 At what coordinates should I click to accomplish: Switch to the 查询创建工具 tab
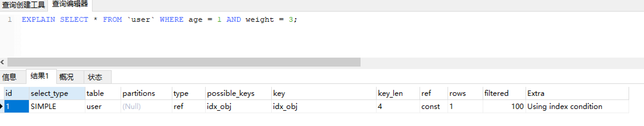23,5
